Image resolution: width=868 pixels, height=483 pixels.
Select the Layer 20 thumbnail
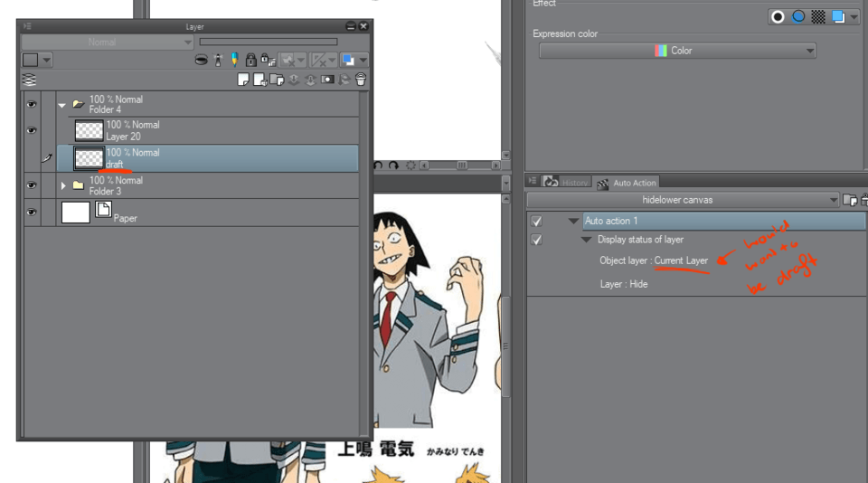[89, 131]
